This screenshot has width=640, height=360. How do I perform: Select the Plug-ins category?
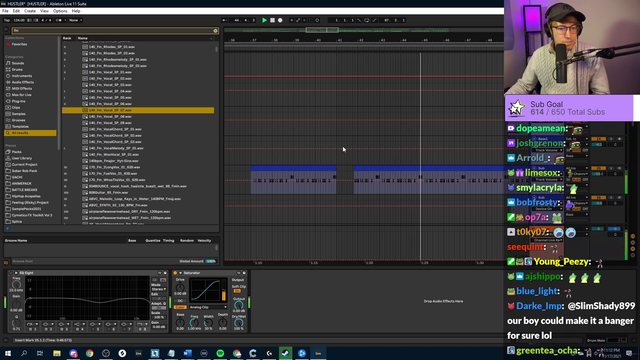pos(18,101)
